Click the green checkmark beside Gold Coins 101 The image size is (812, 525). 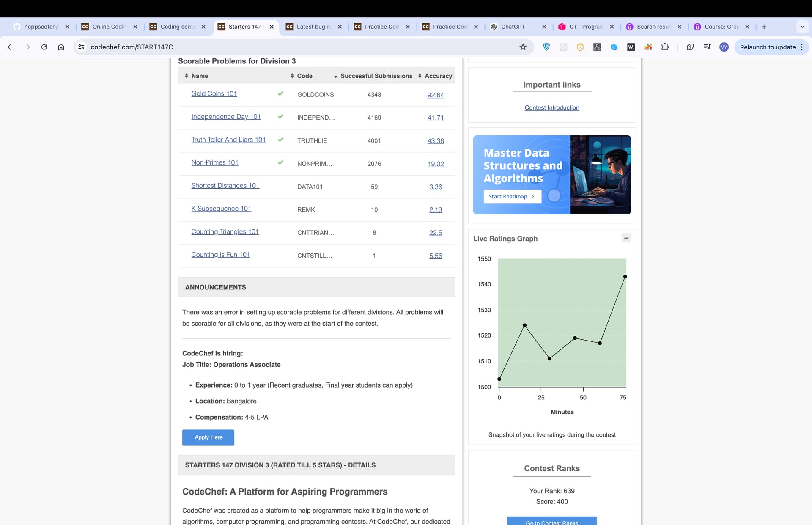(x=280, y=93)
